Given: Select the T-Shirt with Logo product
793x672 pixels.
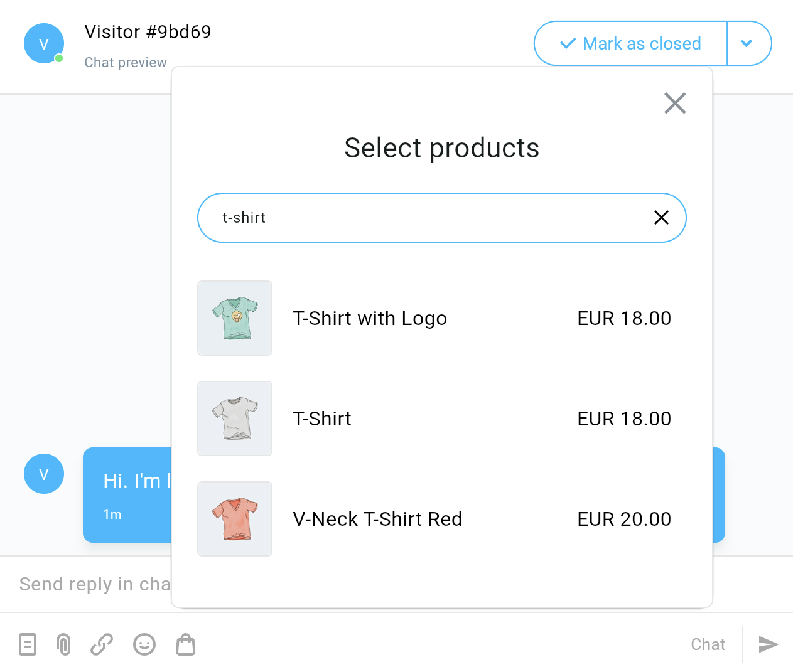Looking at the screenshot, I should click(x=370, y=318).
